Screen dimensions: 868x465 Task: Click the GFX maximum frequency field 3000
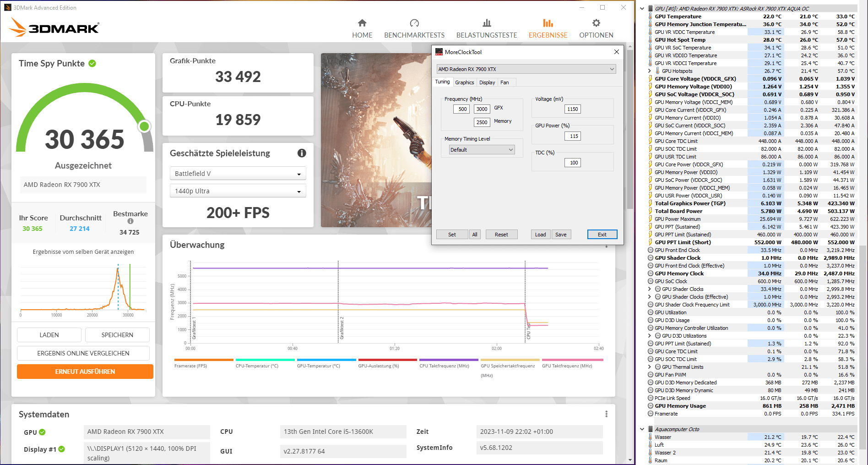click(482, 109)
